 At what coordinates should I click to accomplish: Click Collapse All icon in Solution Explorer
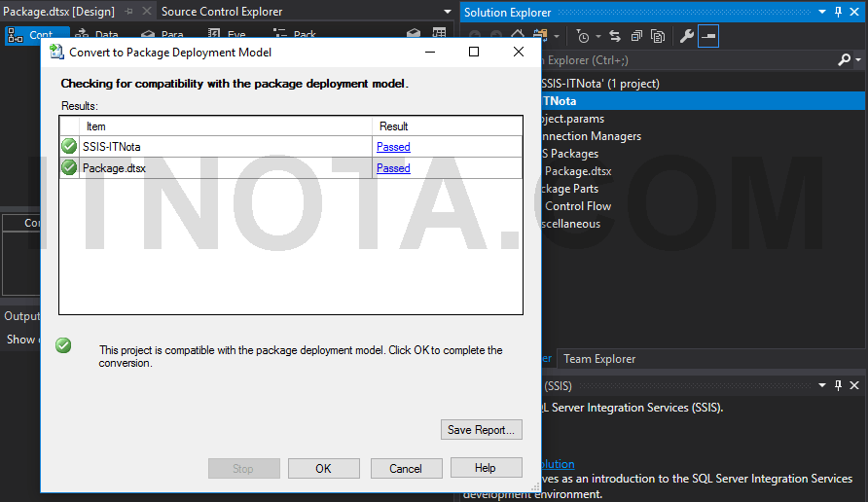click(x=636, y=36)
